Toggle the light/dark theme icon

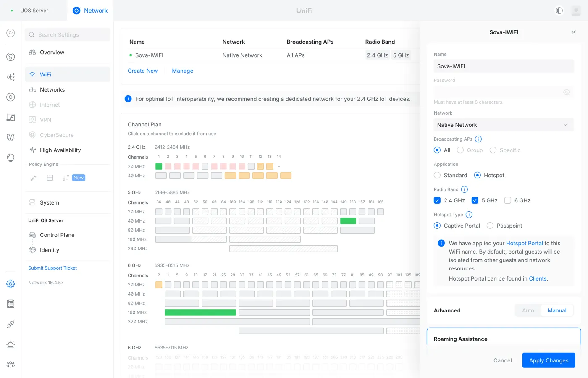pos(559,10)
